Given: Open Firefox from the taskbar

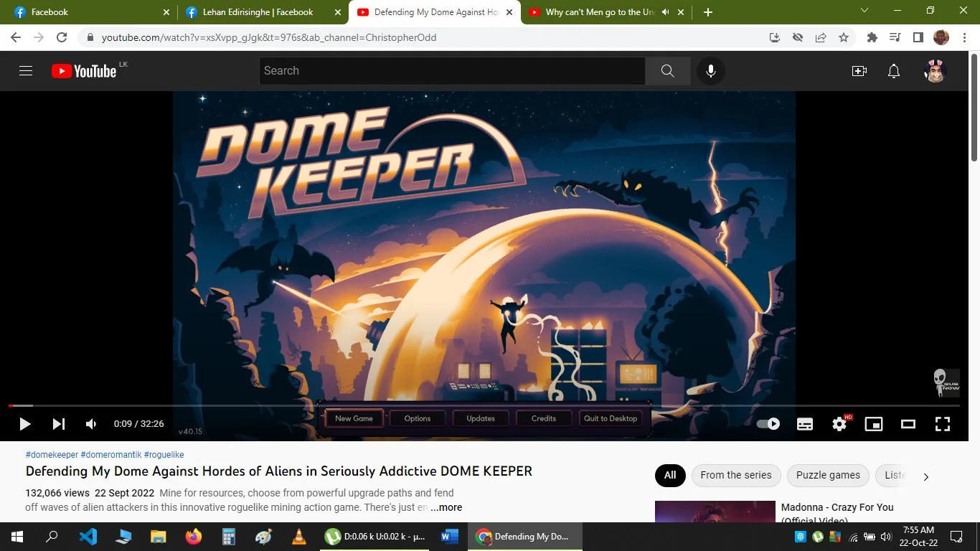Looking at the screenshot, I should 194,537.
